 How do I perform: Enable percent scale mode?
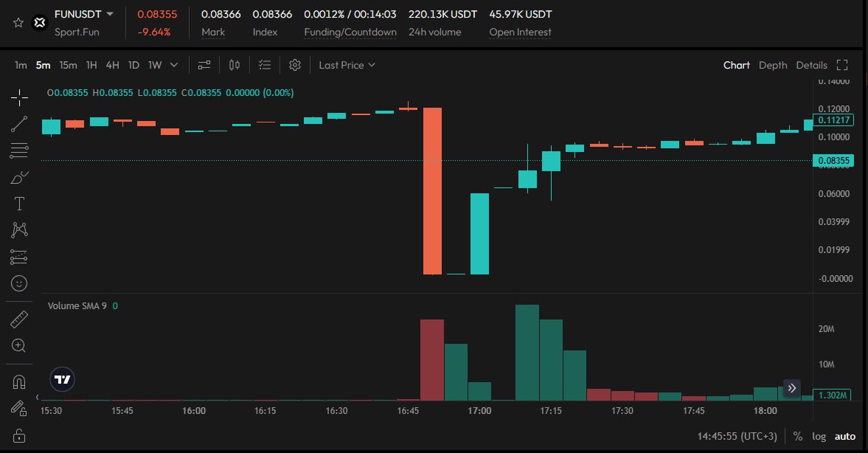pyautogui.click(x=798, y=436)
